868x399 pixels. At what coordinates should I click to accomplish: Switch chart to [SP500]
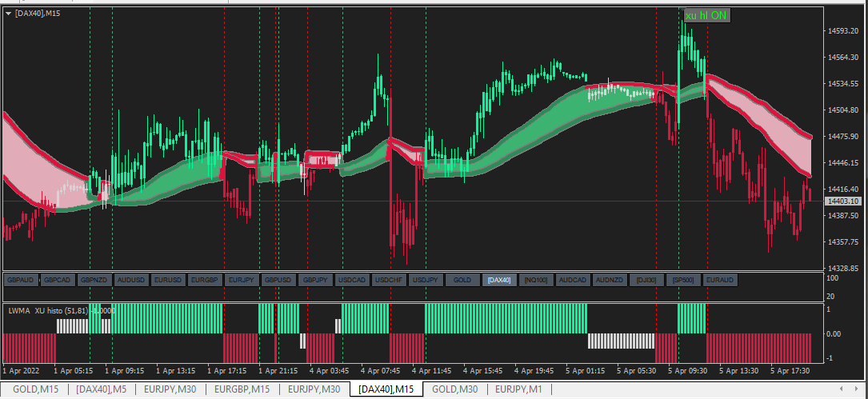coord(684,280)
